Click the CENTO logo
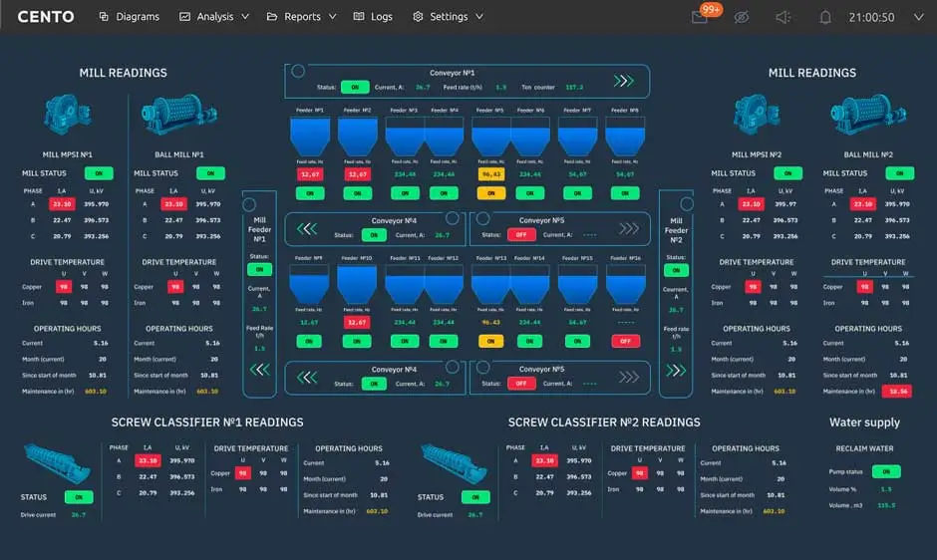Image resolution: width=937 pixels, height=560 pixels. coord(46,17)
